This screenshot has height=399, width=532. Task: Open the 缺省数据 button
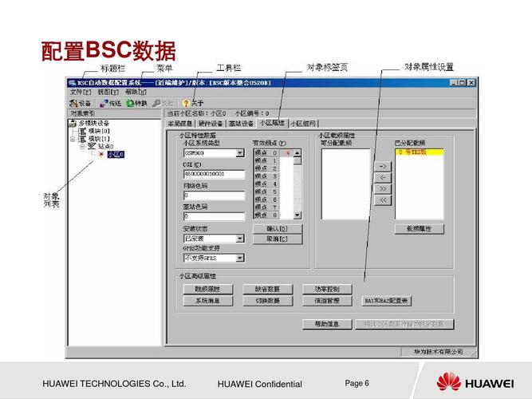click(x=267, y=290)
